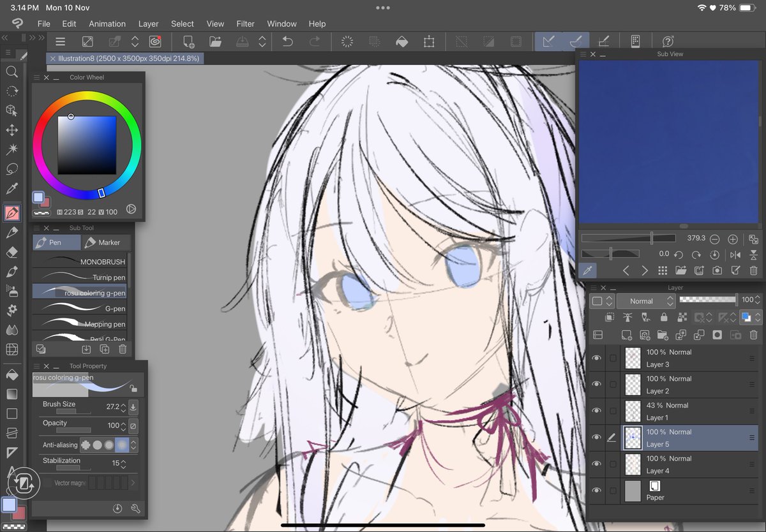Select the Move layer tool

coord(11,130)
